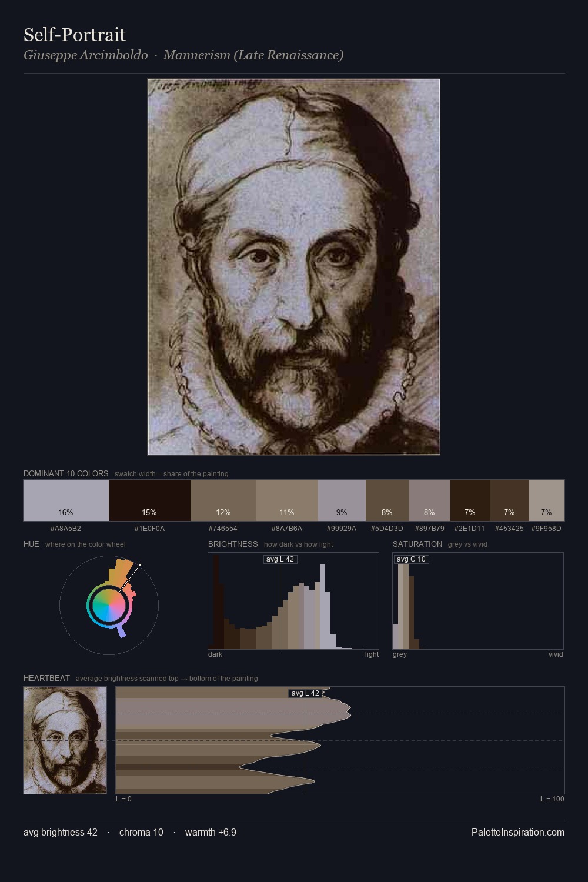588x882 pixels.
Task: Click the 'avg L 42' label in heartbeat chart
Action: (x=305, y=693)
